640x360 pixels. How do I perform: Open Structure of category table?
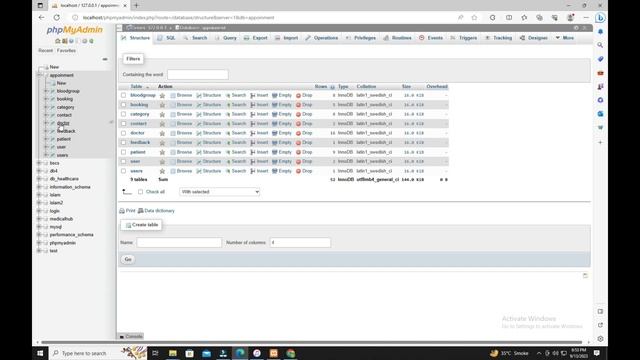[x=209, y=114]
